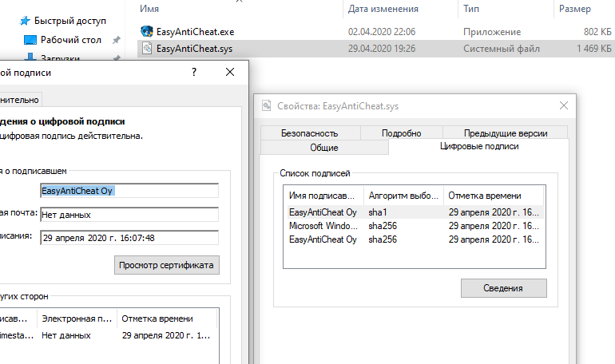Open the Предыдущие версии tab
615x364 pixels.
tap(505, 133)
